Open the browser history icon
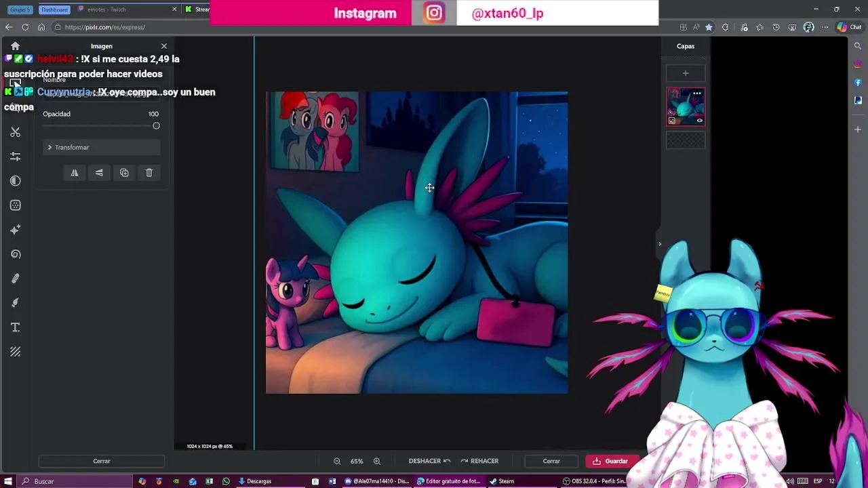This screenshot has height=488, width=868. pyautogui.click(x=776, y=27)
